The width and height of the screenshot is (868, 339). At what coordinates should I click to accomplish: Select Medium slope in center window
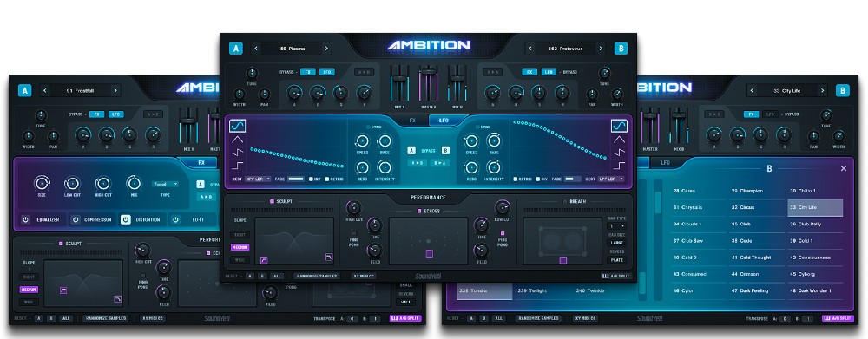(x=240, y=247)
